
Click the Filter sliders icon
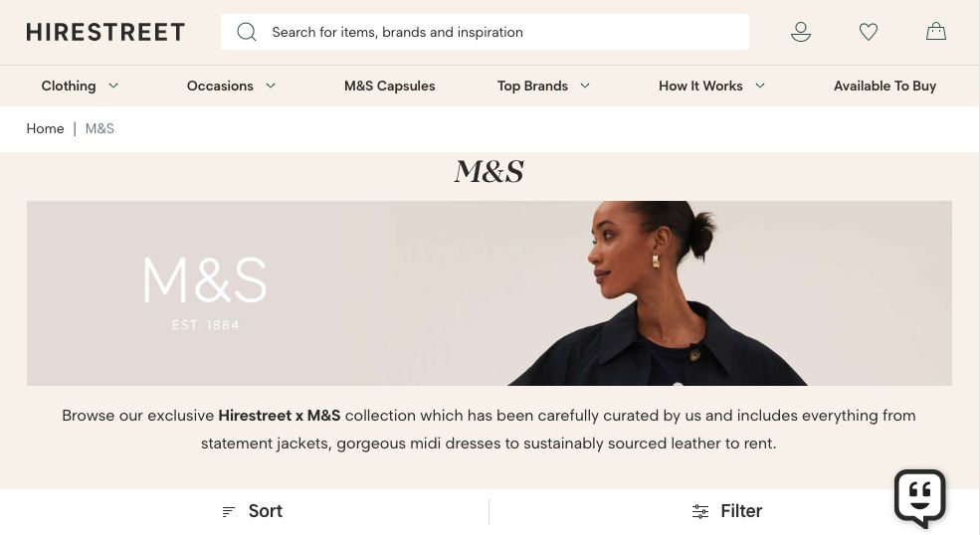point(700,511)
